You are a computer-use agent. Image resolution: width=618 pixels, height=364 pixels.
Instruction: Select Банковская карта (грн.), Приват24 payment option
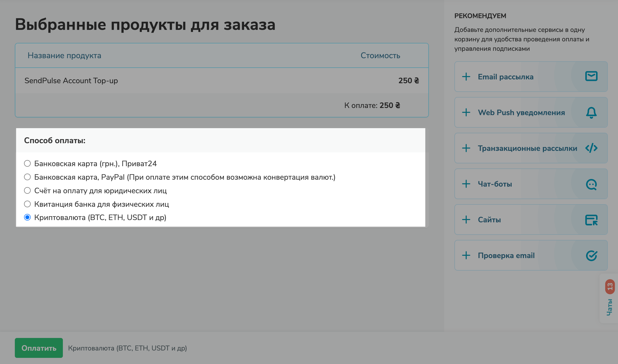point(27,163)
